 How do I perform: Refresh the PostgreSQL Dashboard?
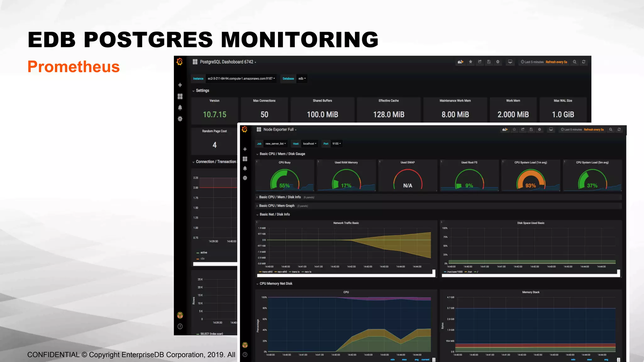[584, 62]
